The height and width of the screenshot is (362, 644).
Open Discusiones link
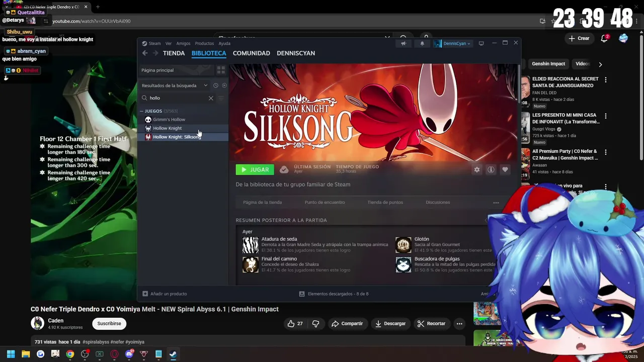point(438,203)
